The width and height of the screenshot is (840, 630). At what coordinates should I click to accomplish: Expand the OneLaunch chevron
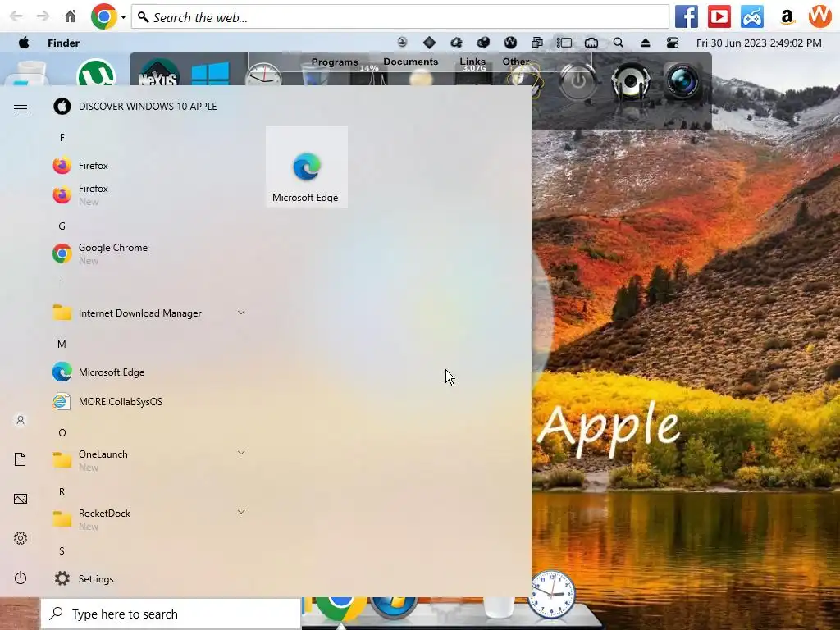coord(241,453)
